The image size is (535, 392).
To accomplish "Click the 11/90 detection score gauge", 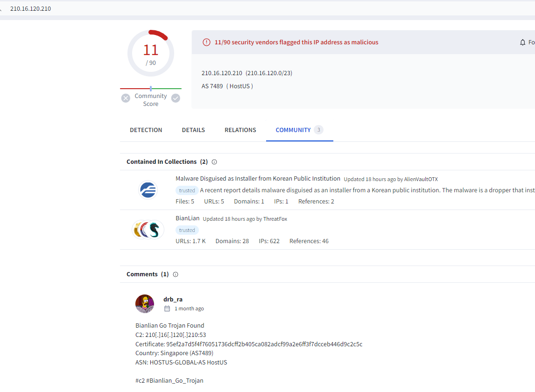I will [x=151, y=53].
